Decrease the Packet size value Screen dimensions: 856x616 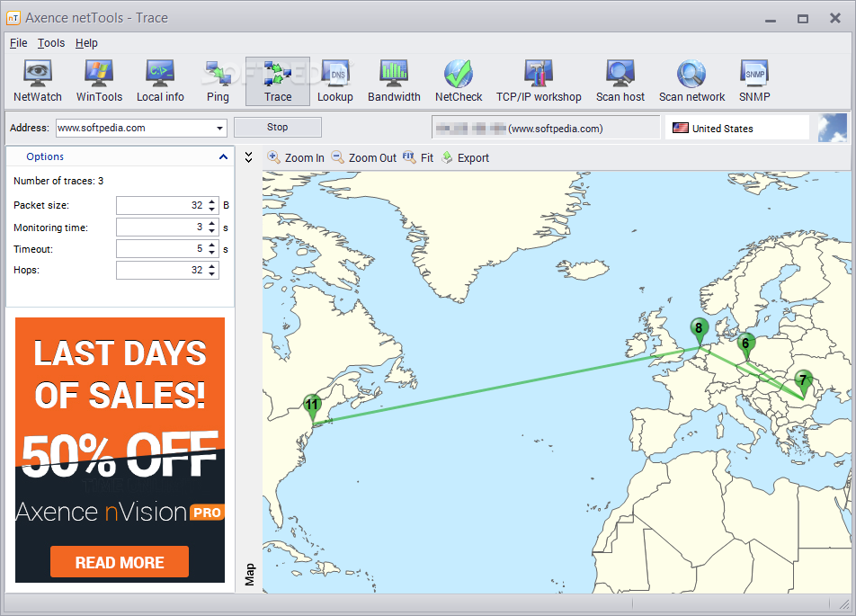pos(212,210)
